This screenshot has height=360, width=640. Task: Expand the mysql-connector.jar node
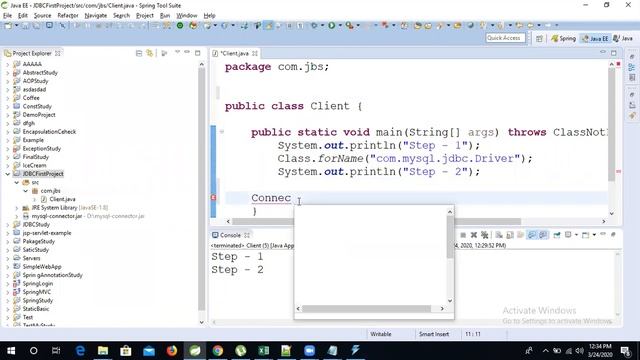point(17,216)
